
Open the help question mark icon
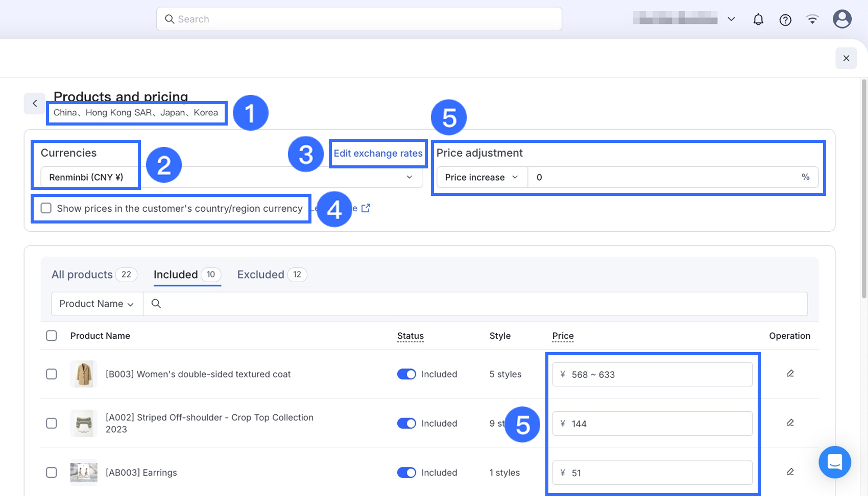tap(785, 20)
